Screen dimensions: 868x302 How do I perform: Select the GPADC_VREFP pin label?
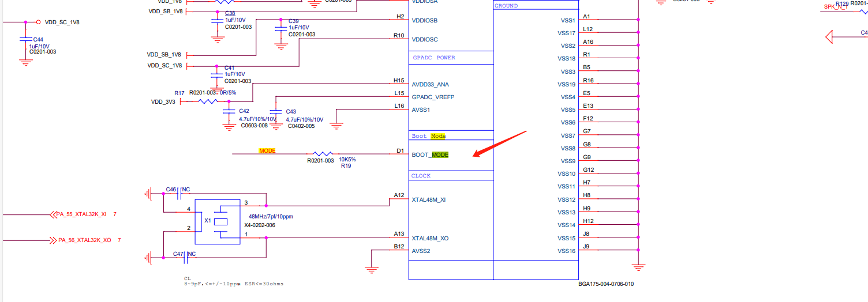(433, 97)
